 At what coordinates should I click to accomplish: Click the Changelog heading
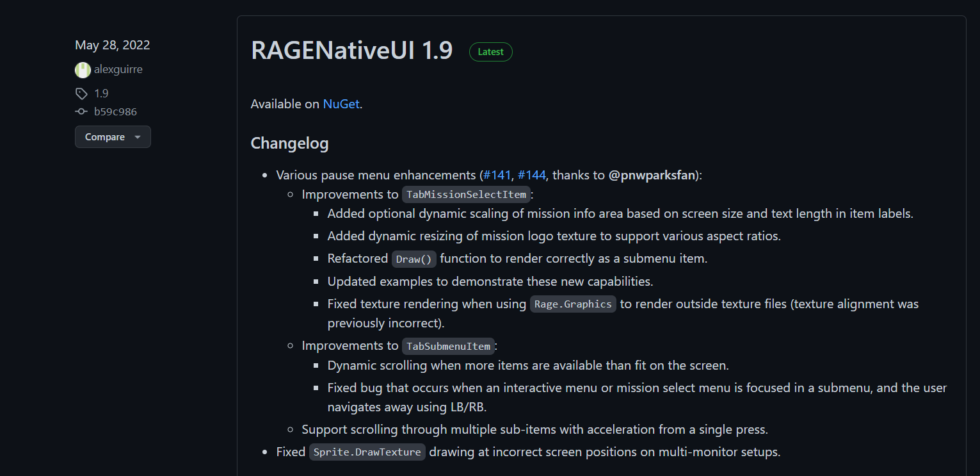click(x=289, y=143)
